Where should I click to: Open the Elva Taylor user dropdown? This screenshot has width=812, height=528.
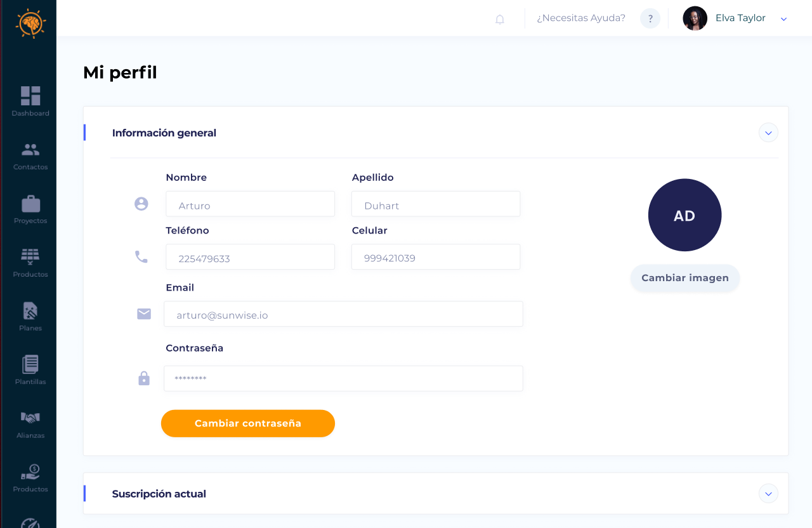pyautogui.click(x=783, y=19)
